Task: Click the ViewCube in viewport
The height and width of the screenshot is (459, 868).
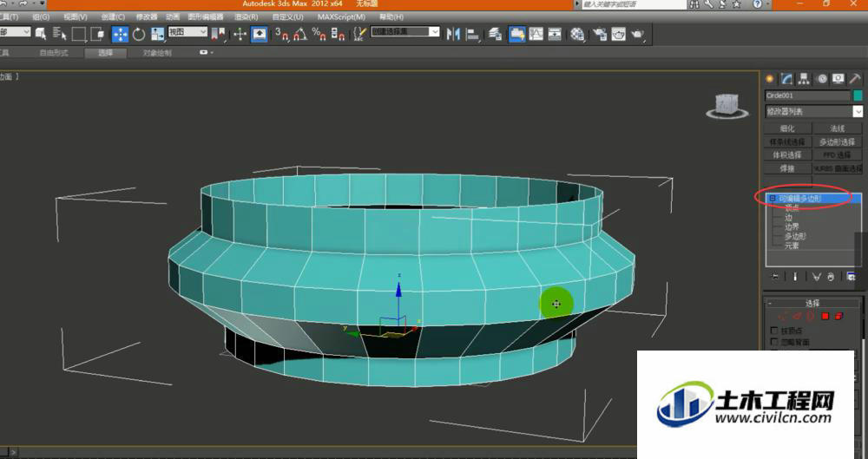Action: pos(727,106)
